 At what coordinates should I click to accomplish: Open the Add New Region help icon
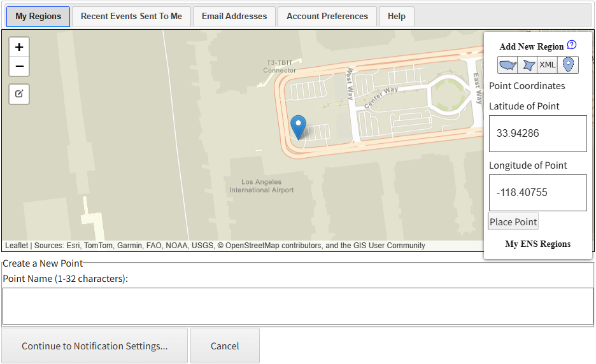572,45
